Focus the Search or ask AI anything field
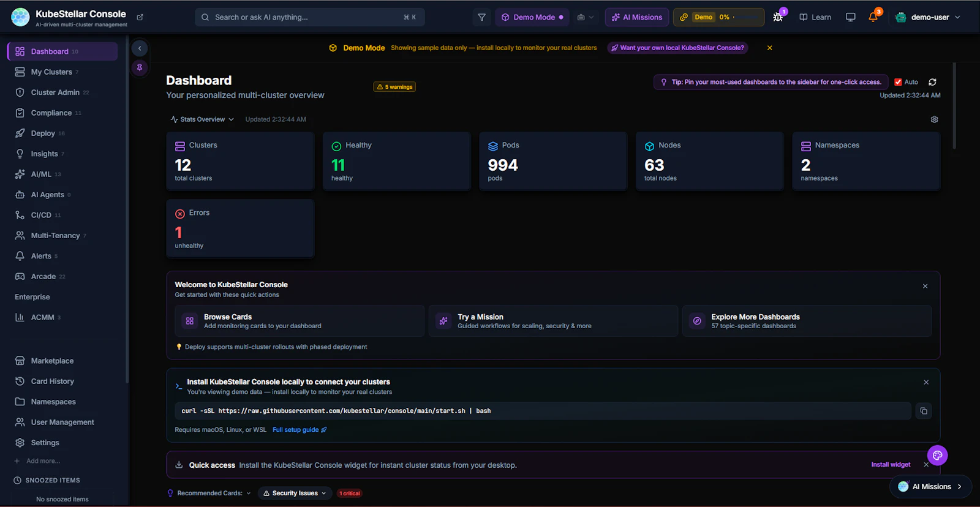The width and height of the screenshot is (980, 507). point(309,17)
